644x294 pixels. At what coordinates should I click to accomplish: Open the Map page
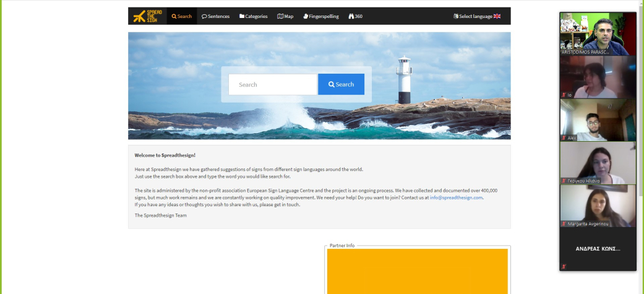coord(285,16)
